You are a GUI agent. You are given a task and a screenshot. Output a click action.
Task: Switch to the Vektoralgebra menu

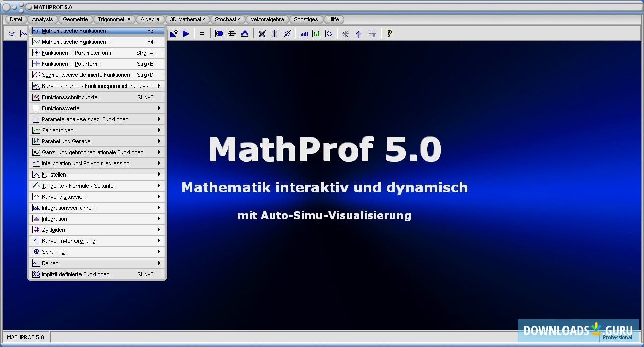point(267,19)
